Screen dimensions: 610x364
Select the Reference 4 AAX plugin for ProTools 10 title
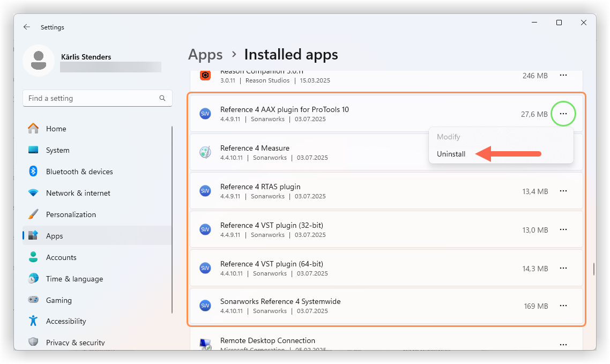285,109
